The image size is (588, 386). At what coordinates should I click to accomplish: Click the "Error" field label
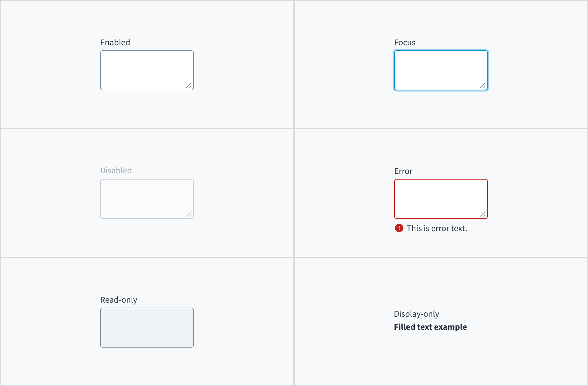[x=403, y=171]
